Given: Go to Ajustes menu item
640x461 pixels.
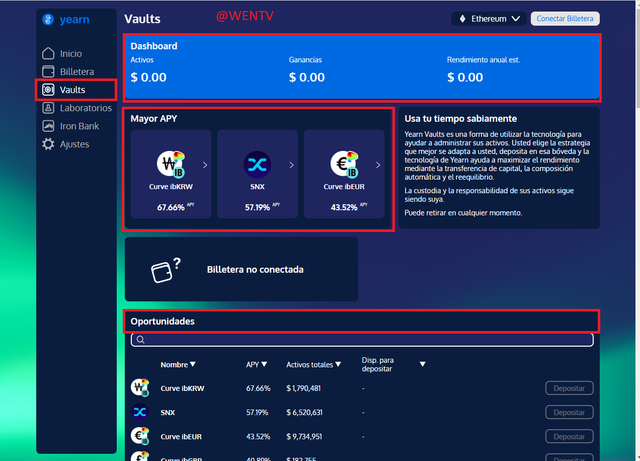Looking at the screenshot, I should 74,144.
